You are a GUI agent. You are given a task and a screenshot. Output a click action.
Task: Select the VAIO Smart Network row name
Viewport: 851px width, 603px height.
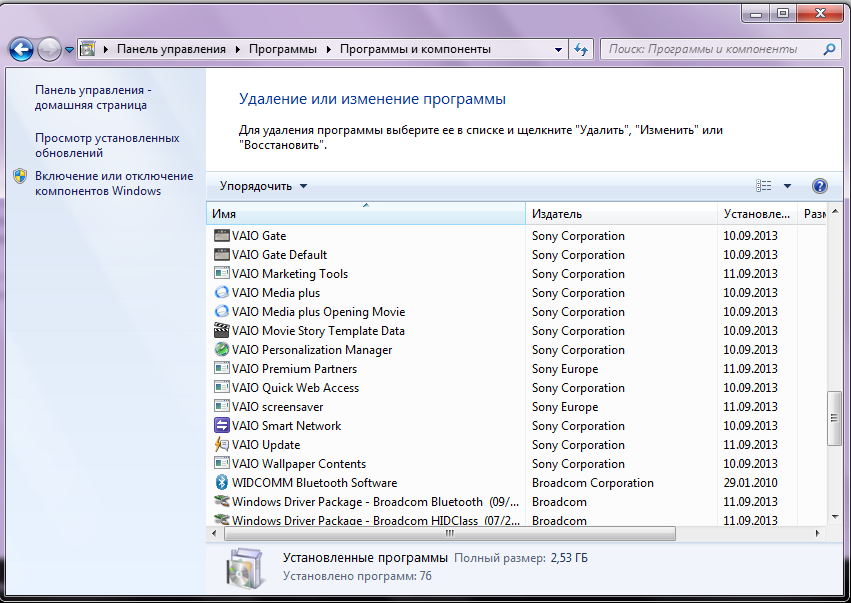coord(287,426)
